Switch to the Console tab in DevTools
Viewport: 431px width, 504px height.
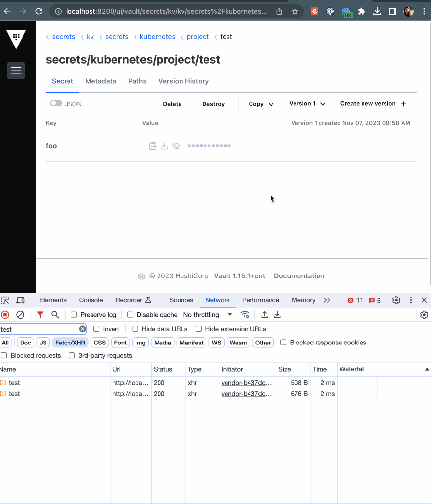coord(91,300)
